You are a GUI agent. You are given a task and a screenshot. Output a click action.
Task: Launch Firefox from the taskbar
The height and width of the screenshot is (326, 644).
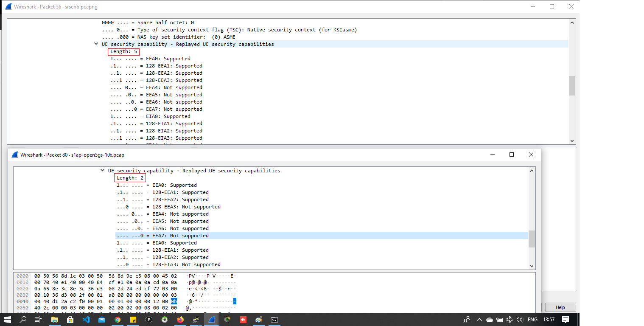[x=180, y=320]
